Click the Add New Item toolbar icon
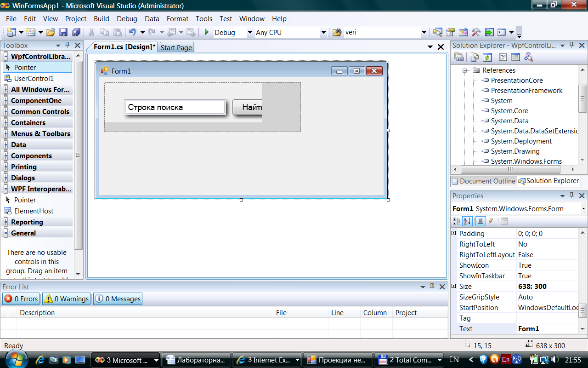This screenshot has height=368, width=588. 31,32
